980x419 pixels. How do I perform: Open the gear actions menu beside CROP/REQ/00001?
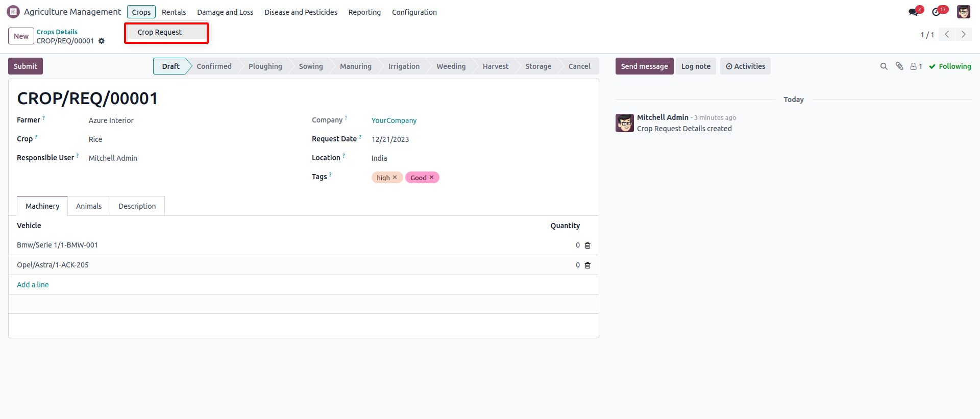(x=102, y=41)
